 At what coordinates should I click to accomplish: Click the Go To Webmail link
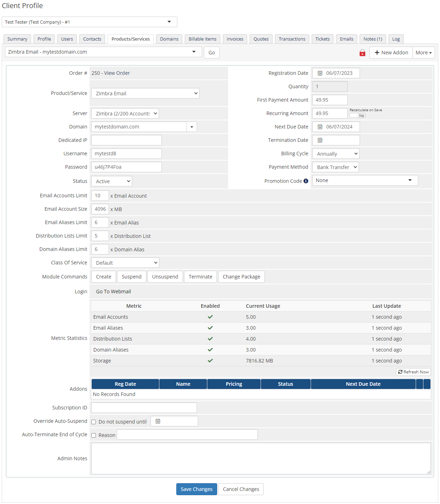click(113, 291)
